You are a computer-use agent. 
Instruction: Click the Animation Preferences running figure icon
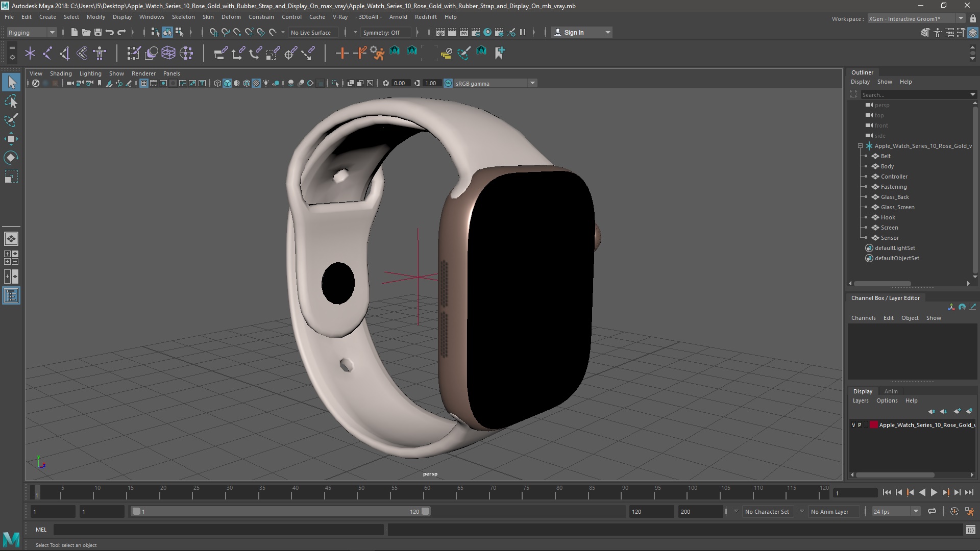969,511
